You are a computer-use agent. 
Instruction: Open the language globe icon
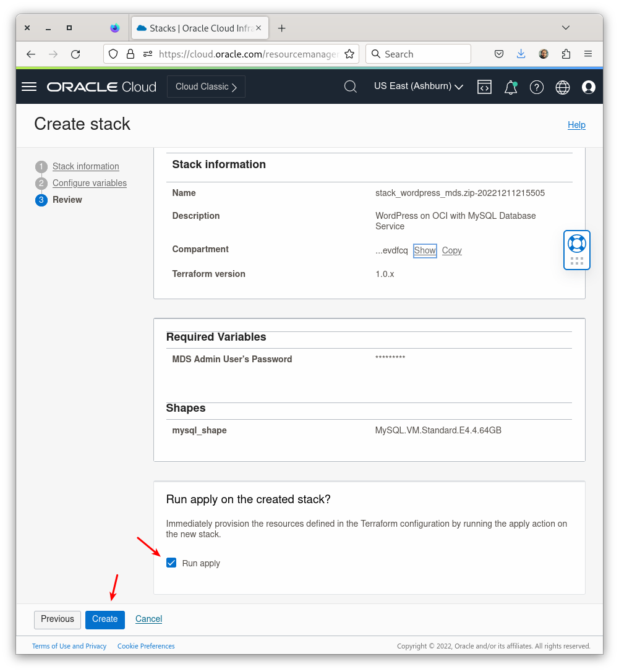click(x=562, y=87)
